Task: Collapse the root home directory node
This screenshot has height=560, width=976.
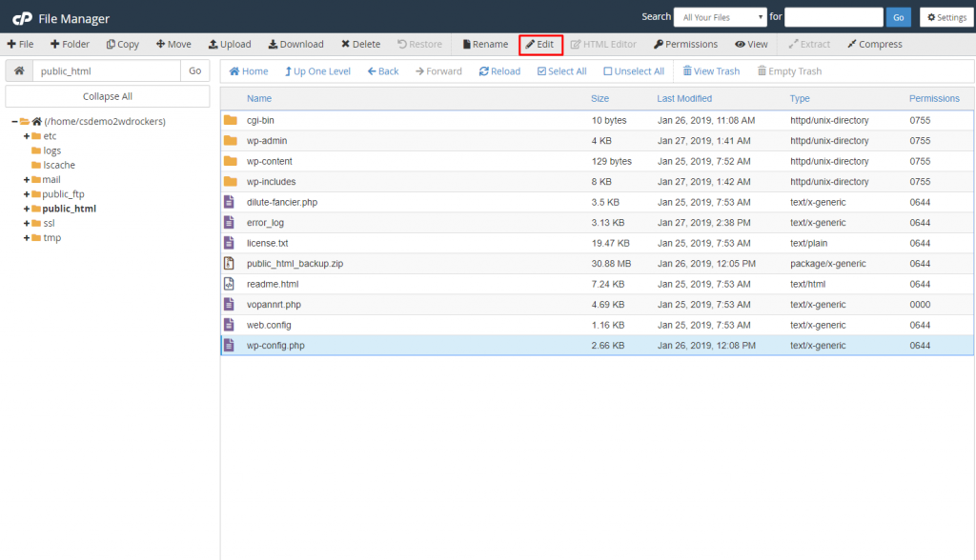Action: 15,122
